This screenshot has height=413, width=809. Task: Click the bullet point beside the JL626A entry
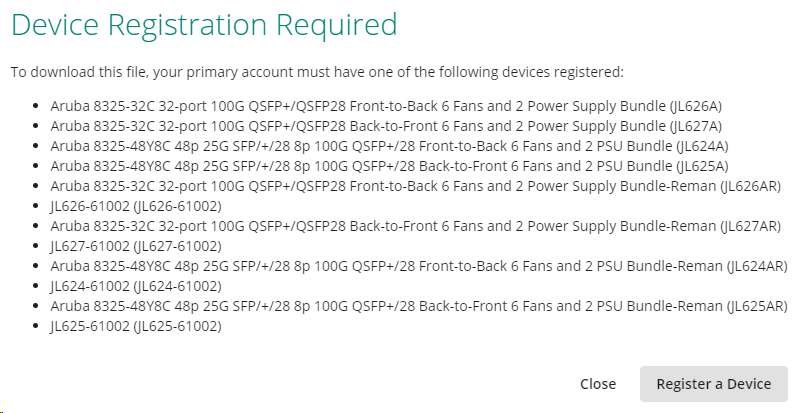click(x=37, y=105)
